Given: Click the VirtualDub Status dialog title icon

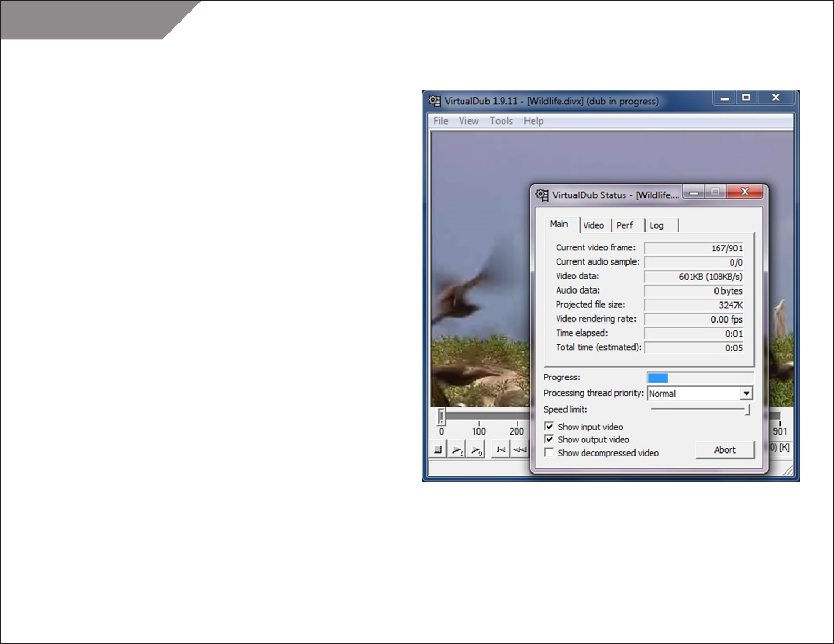Looking at the screenshot, I should click(542, 195).
